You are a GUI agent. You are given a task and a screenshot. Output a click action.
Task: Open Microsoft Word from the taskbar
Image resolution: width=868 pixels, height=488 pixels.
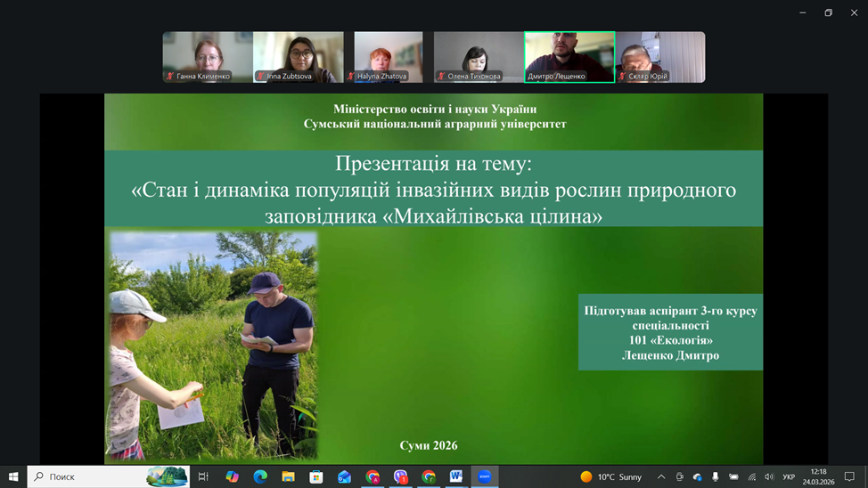(x=456, y=476)
